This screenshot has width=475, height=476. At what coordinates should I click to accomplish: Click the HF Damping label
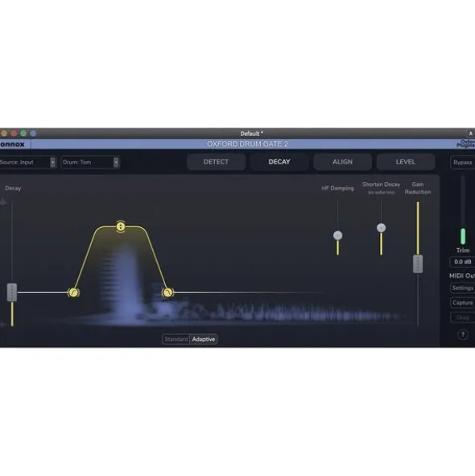[337, 188]
